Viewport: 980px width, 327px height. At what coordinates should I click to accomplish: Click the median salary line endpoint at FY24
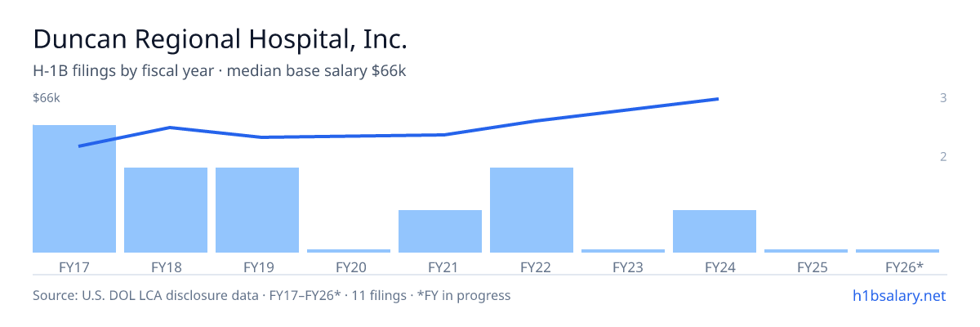(716, 99)
